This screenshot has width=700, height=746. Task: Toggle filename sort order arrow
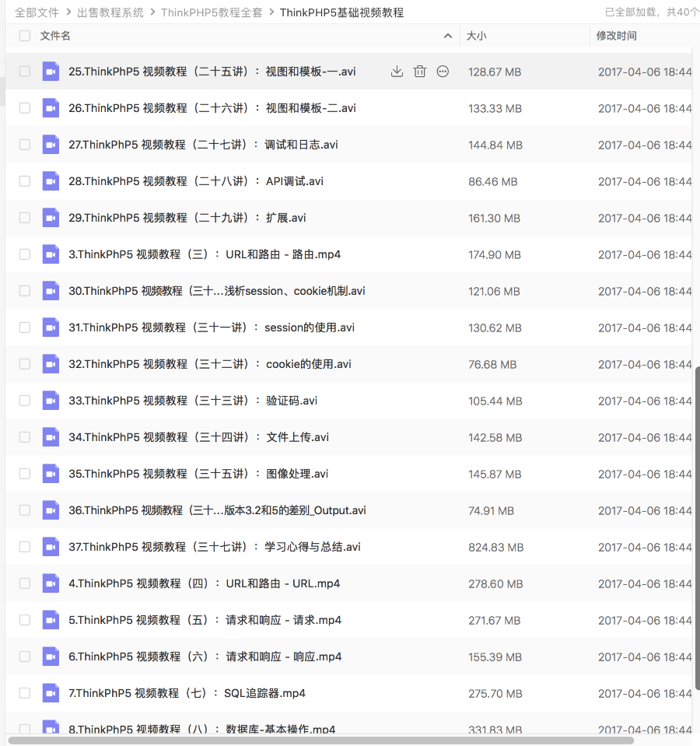pos(447,36)
